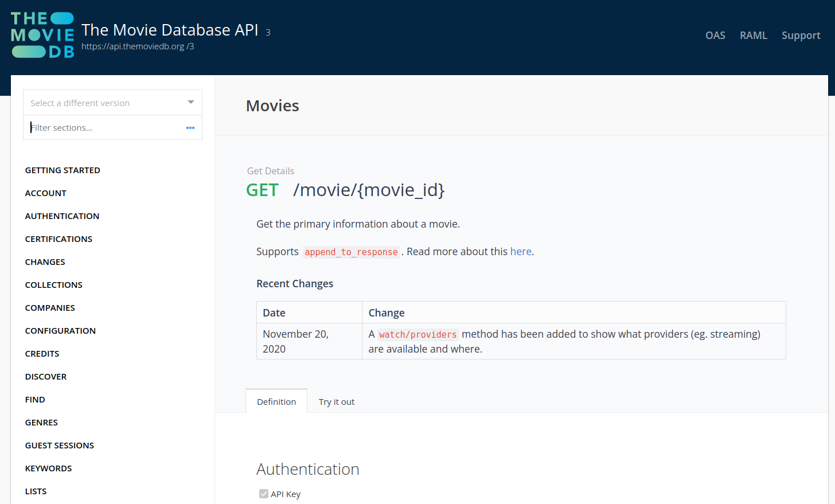Click the /movie/{movie_id} endpoint path
Screen dimensions: 835x504
(369, 190)
